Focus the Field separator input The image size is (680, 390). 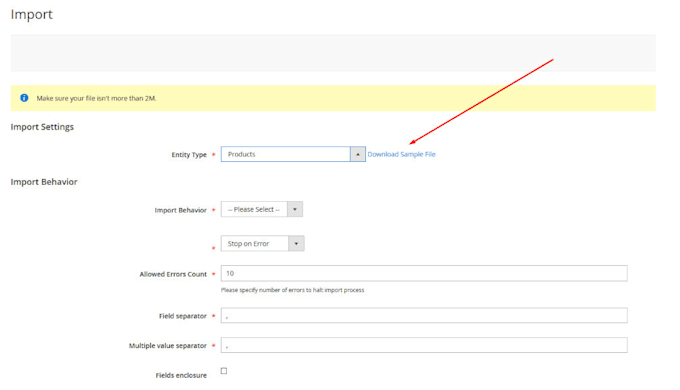point(424,315)
